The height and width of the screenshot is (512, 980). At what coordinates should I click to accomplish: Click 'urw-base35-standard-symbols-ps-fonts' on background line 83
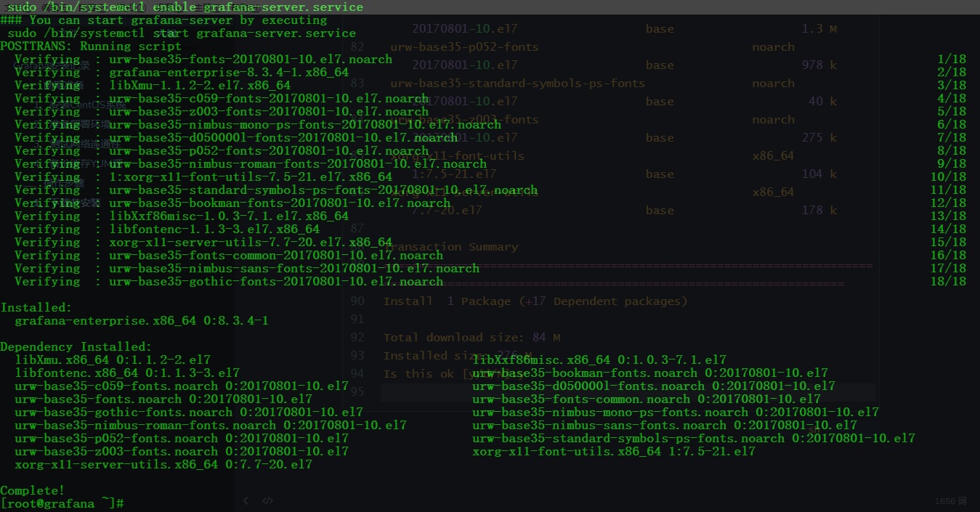(517, 84)
